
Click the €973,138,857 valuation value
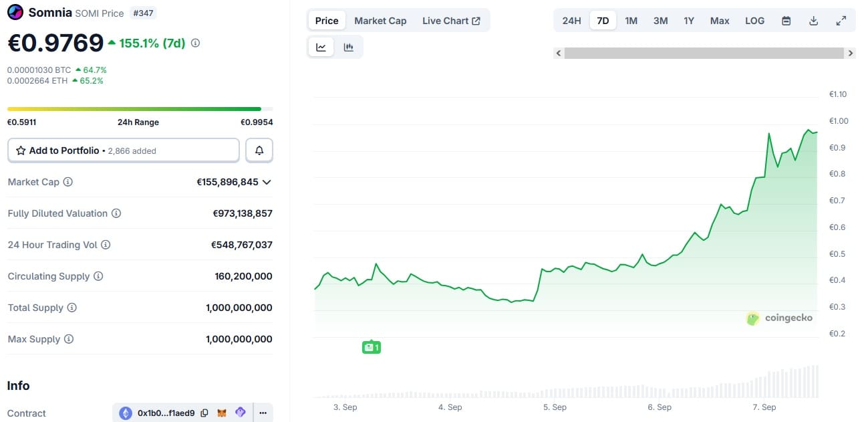click(x=243, y=213)
